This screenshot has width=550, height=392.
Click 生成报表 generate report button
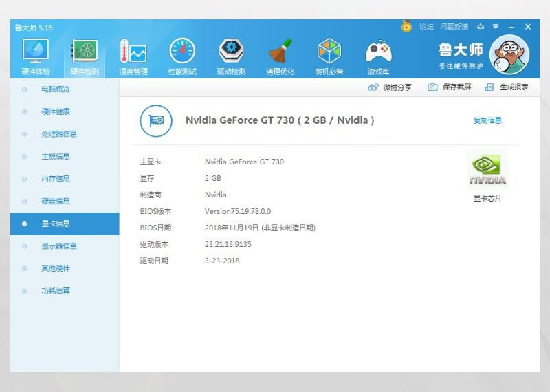507,87
